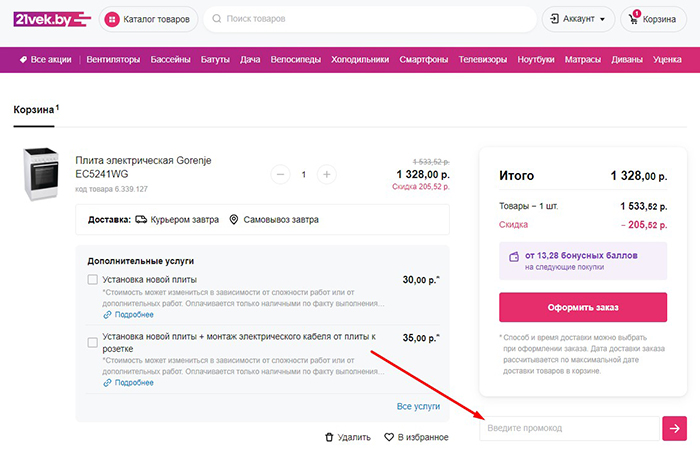700x452 pixels.
Task: Click the account login icon
Action: (x=554, y=19)
